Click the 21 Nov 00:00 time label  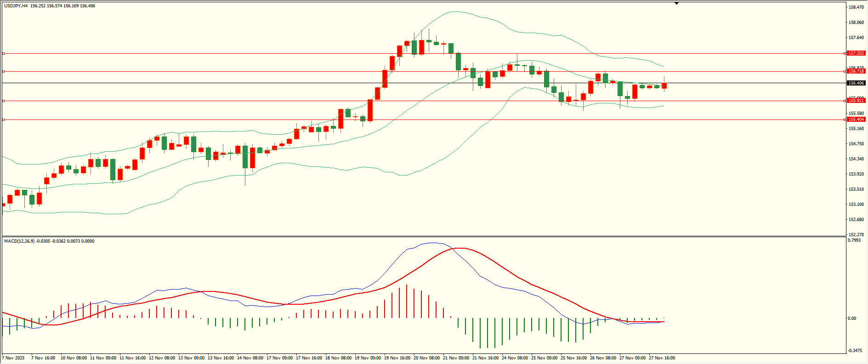(456, 358)
